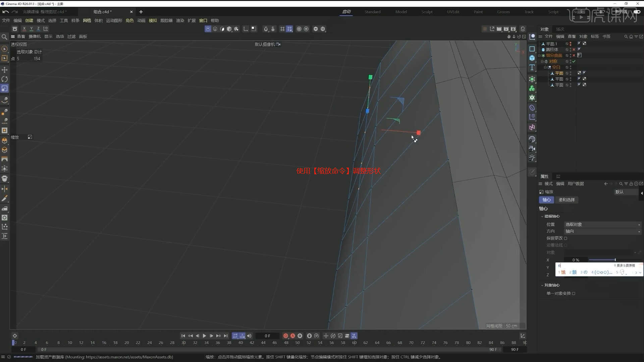
Task: Select the Scale tool in left toolbar
Action: pos(5,88)
